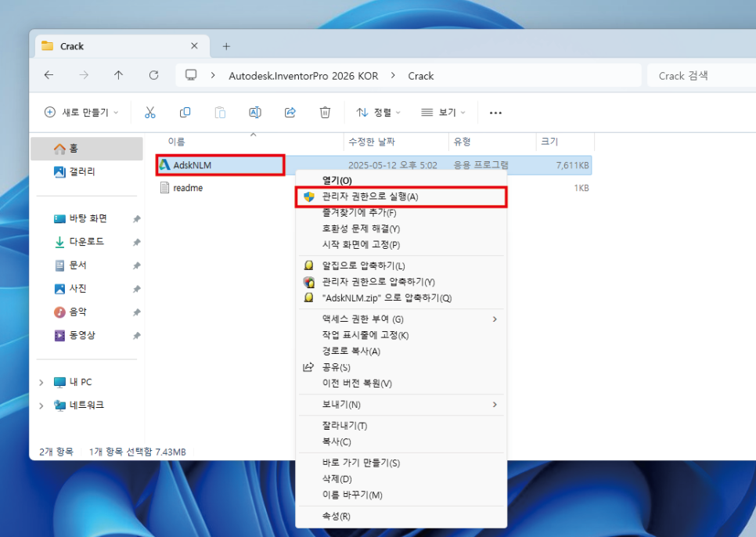Image resolution: width=756 pixels, height=537 pixels.
Task: Sort by the 유형 column header
Action: click(x=462, y=142)
